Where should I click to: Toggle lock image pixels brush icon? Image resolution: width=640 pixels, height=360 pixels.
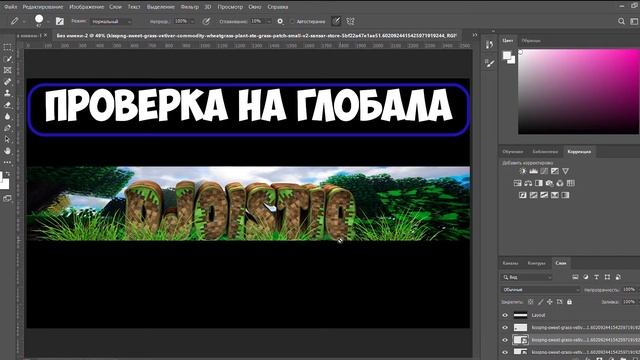tap(540, 302)
